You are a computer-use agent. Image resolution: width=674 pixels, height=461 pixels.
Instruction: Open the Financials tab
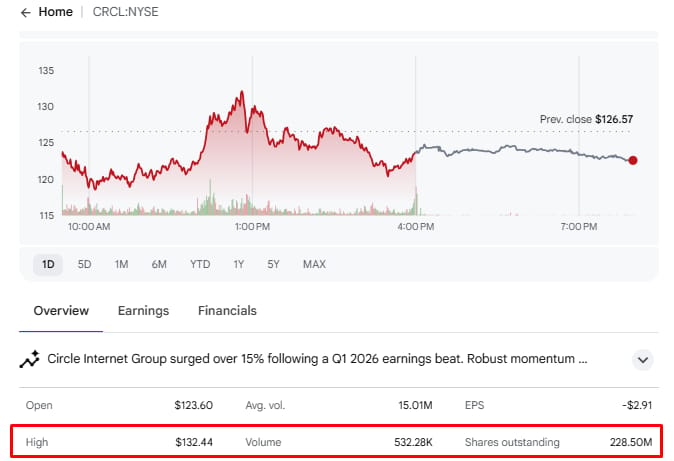point(227,310)
